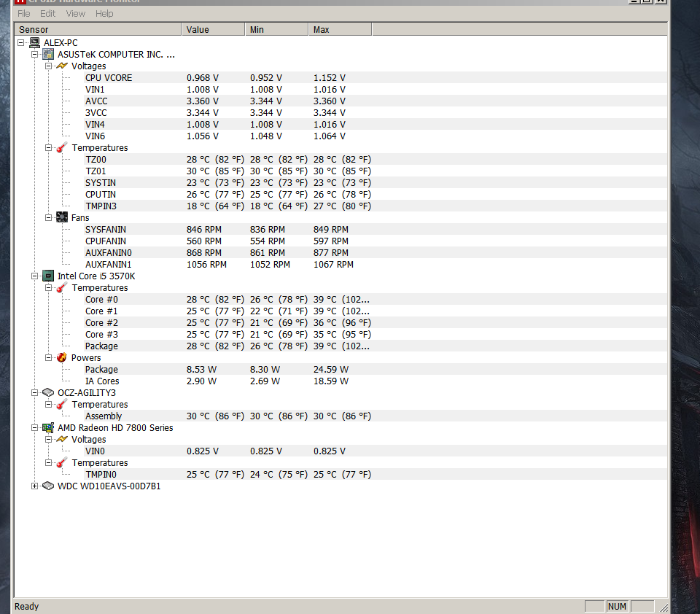Click the window resize grip in status bar
The height and width of the screenshot is (614, 700).
(664, 607)
